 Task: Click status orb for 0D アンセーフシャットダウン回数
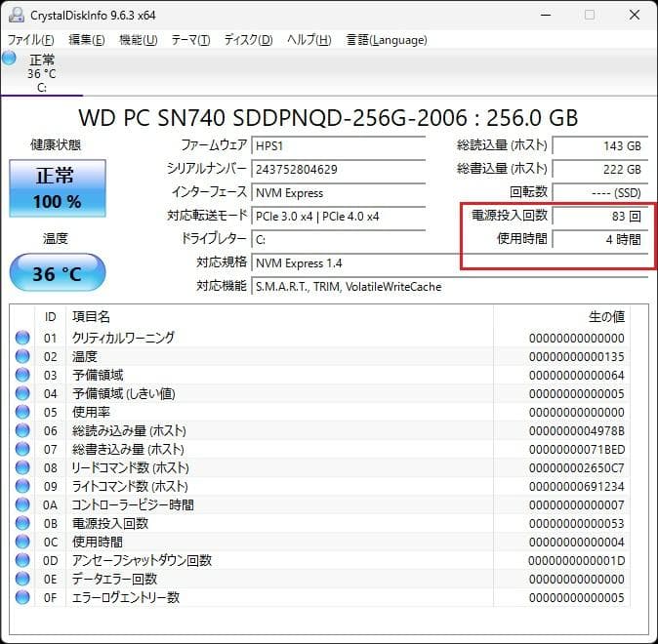pos(22,560)
